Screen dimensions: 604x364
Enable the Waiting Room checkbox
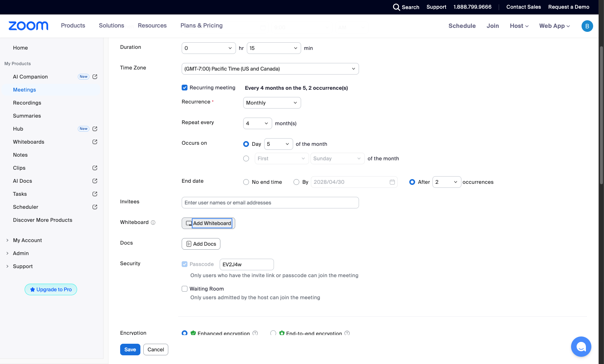pos(185,289)
